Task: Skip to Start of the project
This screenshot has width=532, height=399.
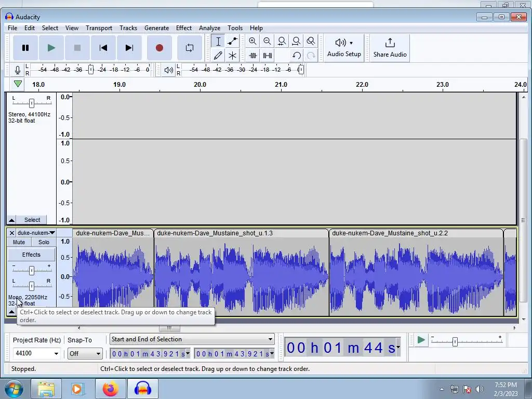Action: (x=103, y=48)
